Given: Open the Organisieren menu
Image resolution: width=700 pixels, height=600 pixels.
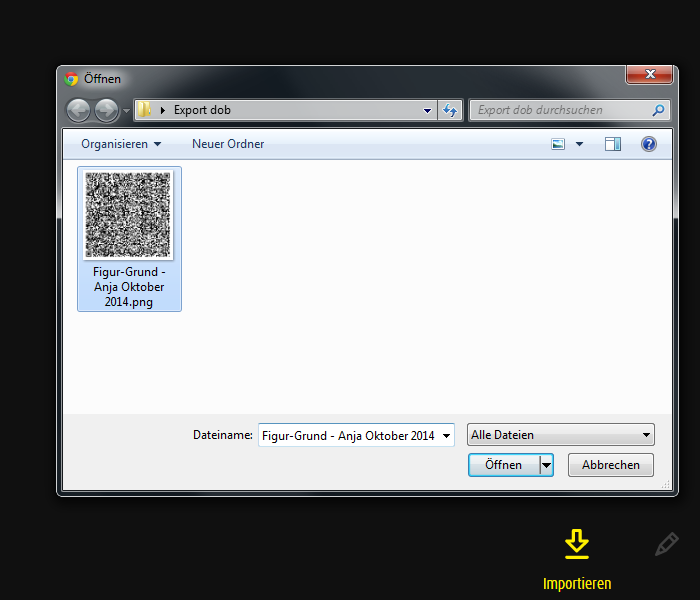Looking at the screenshot, I should (121, 144).
